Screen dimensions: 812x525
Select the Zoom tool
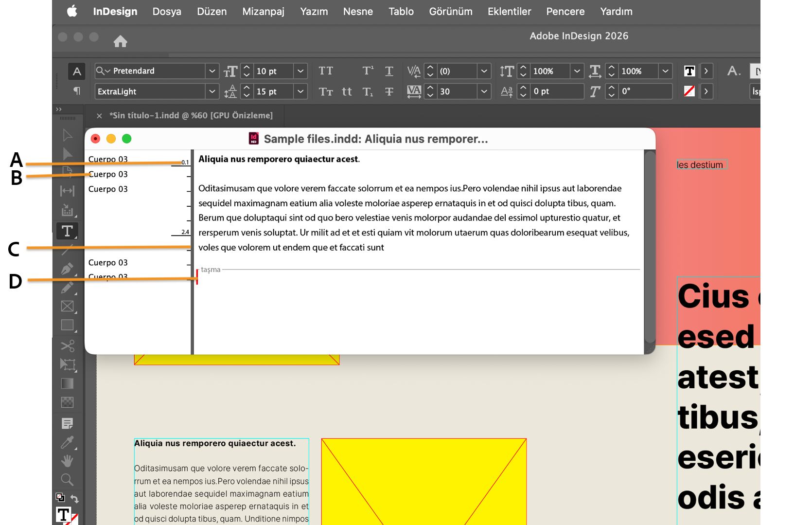pos(68,480)
